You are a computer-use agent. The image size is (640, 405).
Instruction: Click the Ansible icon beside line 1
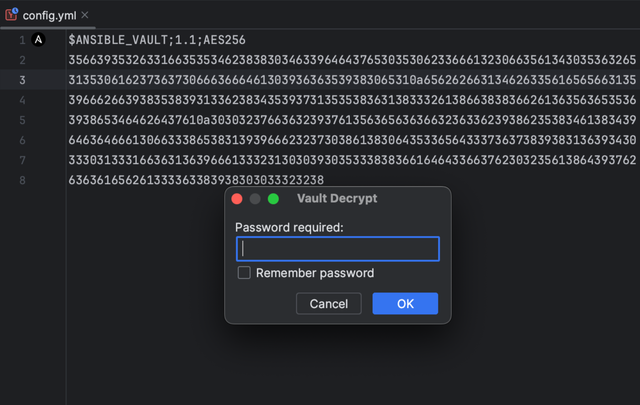40,40
